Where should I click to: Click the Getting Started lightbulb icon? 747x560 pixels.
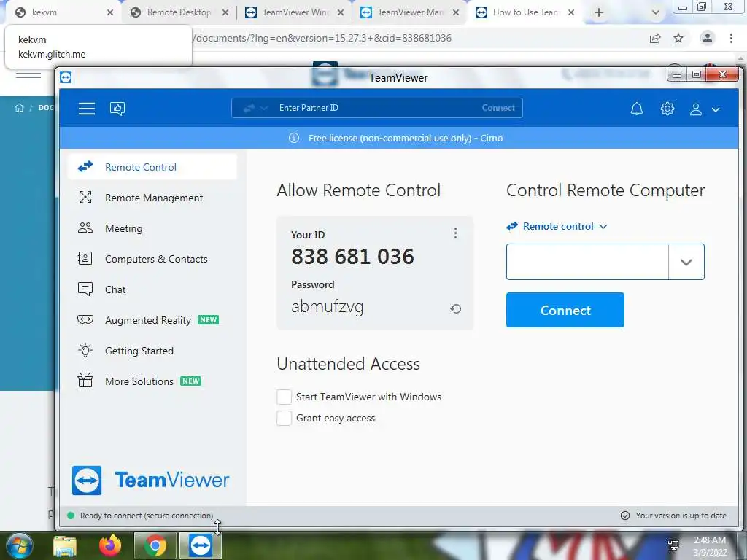85,351
